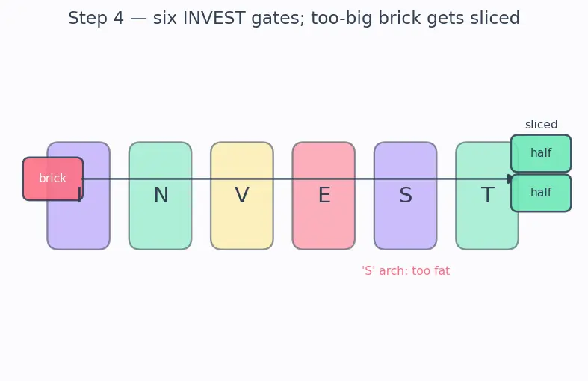Select the yellow V gate
Viewport: 588px width, 381px height.
coord(242,196)
